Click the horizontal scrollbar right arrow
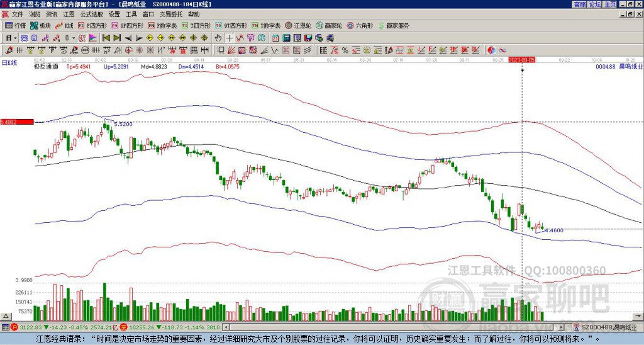This screenshot has height=345, width=644. (562, 327)
